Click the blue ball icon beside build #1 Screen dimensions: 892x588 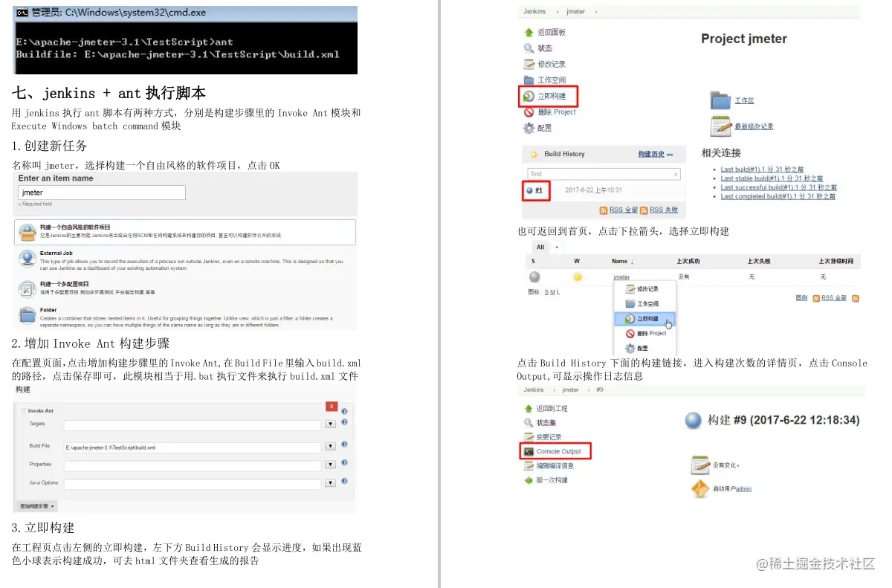pos(529,190)
